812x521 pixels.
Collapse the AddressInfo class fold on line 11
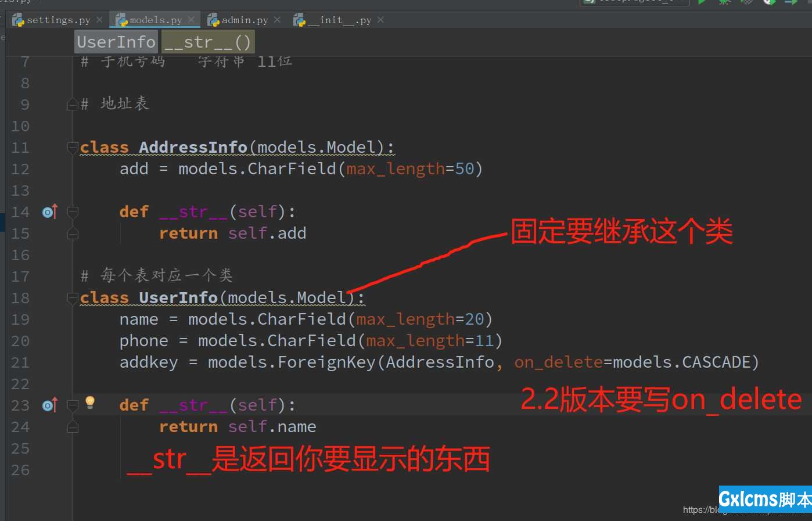tap(73, 148)
